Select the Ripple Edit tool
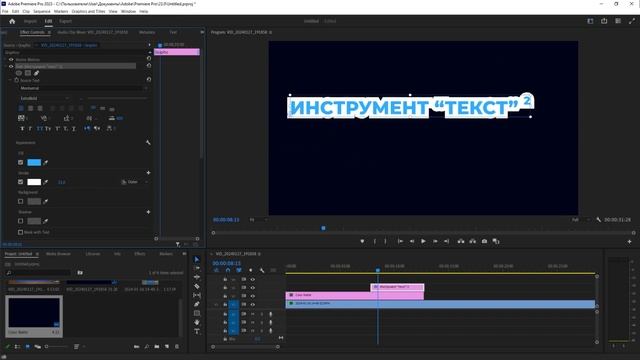Viewport: 640px width, 360px height. coord(197,277)
